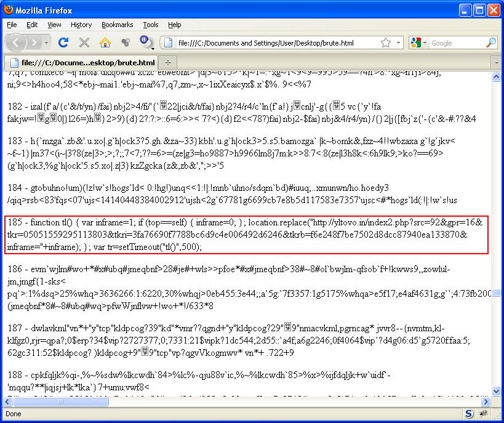
Task: Open the Bookmarks menu
Action: tap(117, 25)
